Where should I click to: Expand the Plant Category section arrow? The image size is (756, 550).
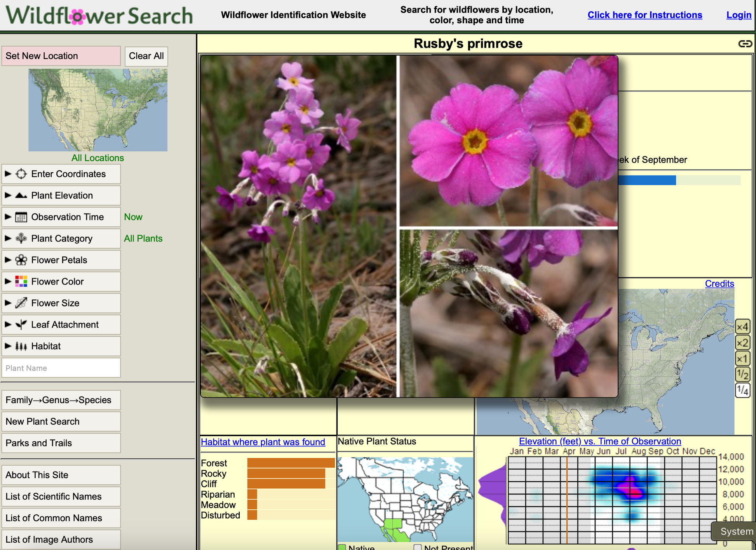click(x=8, y=238)
